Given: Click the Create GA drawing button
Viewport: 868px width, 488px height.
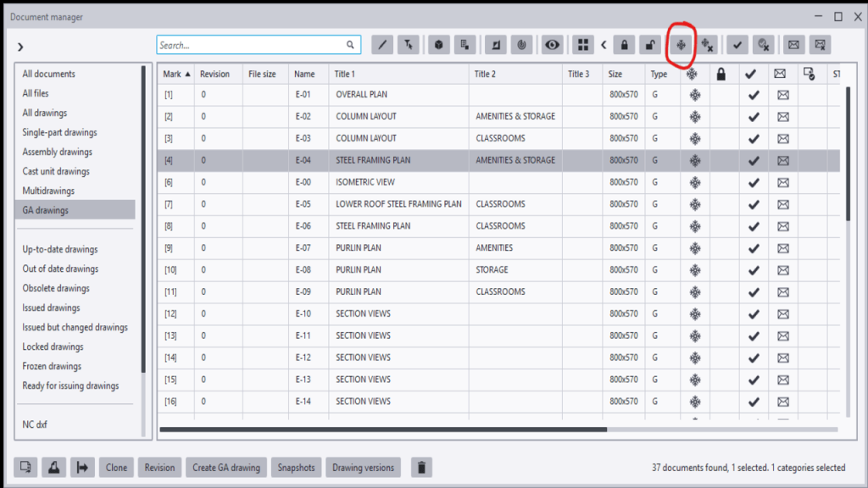Looking at the screenshot, I should coord(225,468).
